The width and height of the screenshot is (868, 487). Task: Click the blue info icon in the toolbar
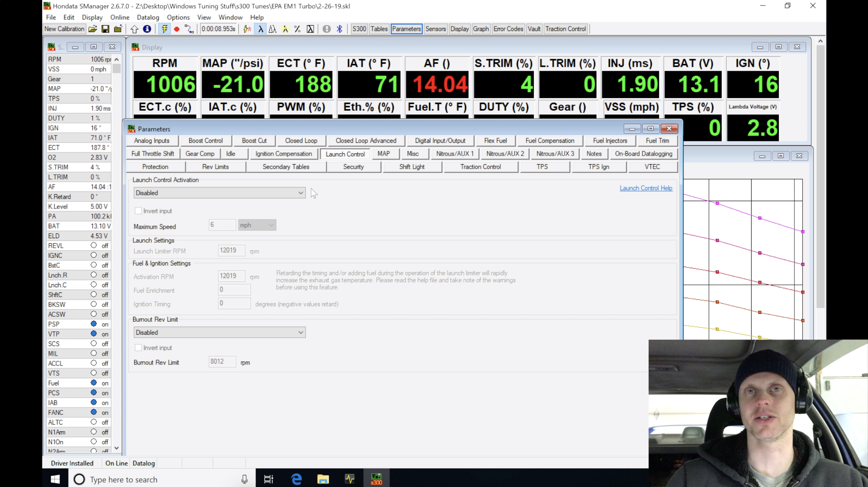(x=147, y=29)
